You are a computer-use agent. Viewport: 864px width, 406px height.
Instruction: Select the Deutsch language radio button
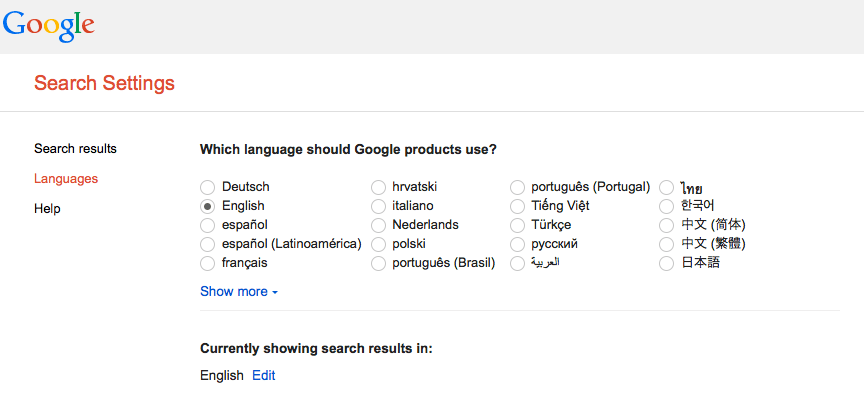[207, 187]
